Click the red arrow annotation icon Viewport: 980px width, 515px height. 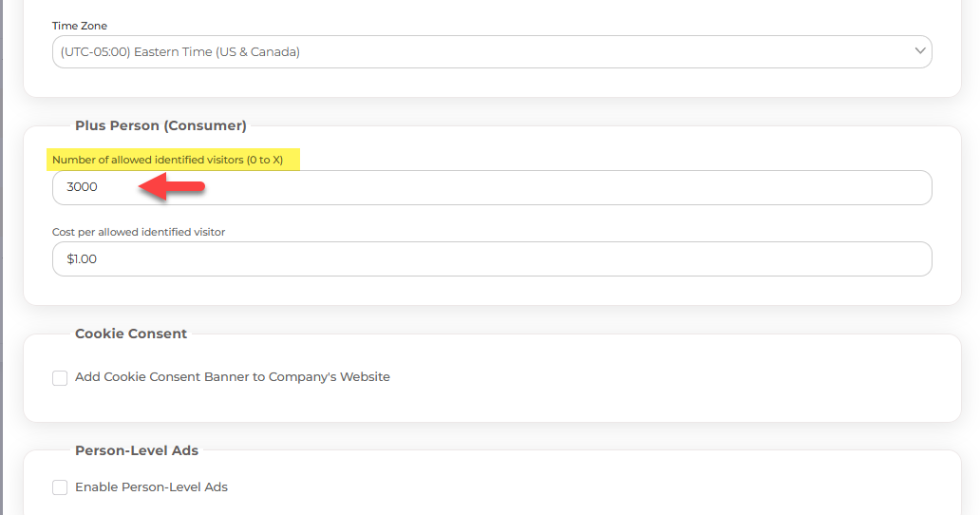(x=172, y=186)
